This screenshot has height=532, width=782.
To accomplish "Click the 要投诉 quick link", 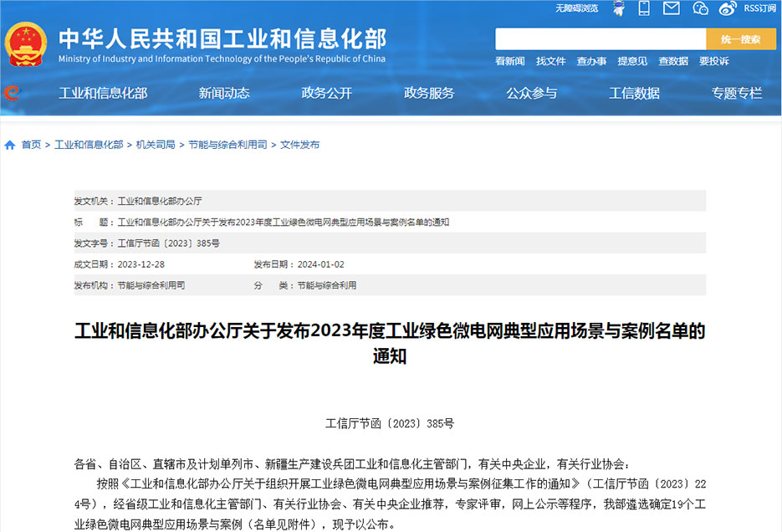I will coord(713,61).
